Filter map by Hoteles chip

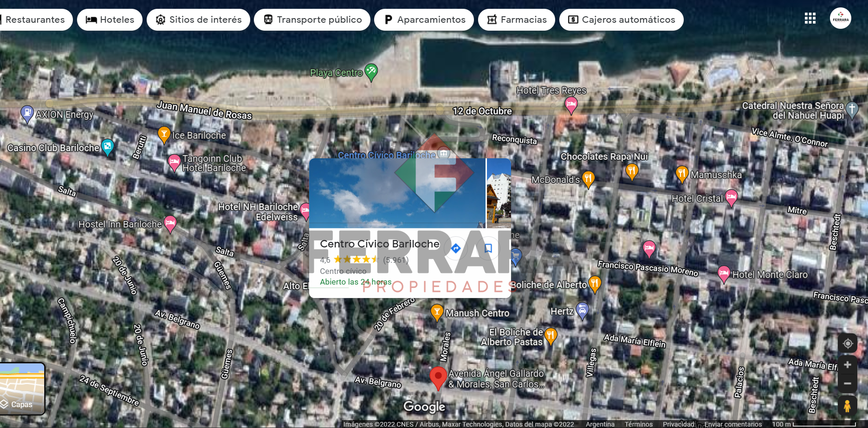(110, 19)
